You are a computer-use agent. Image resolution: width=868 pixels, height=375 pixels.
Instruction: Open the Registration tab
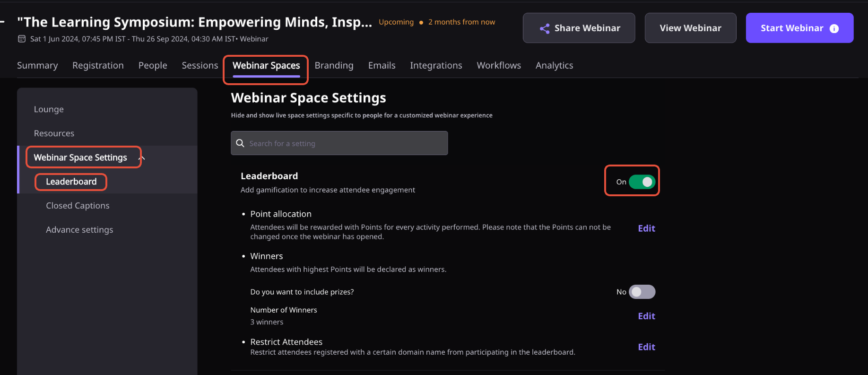click(98, 65)
